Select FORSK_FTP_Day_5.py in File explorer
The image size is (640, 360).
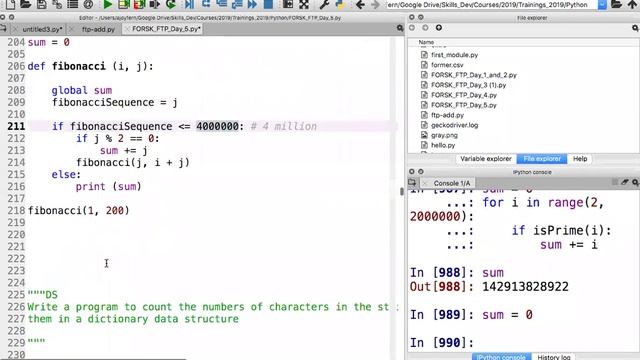(464, 105)
